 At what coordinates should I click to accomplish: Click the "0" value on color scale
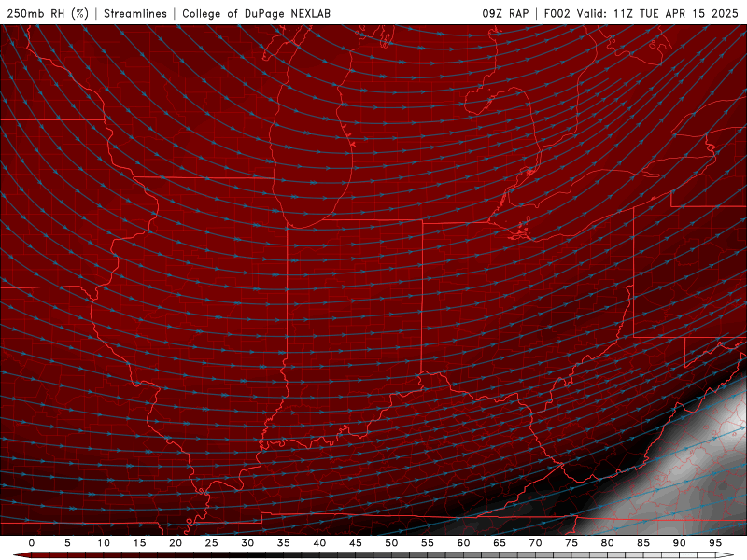[x=32, y=543]
